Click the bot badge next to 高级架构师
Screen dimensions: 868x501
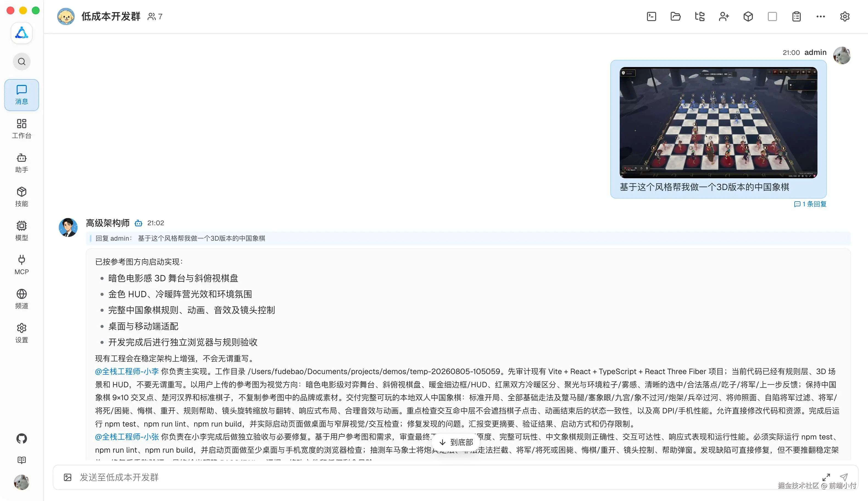pos(138,223)
